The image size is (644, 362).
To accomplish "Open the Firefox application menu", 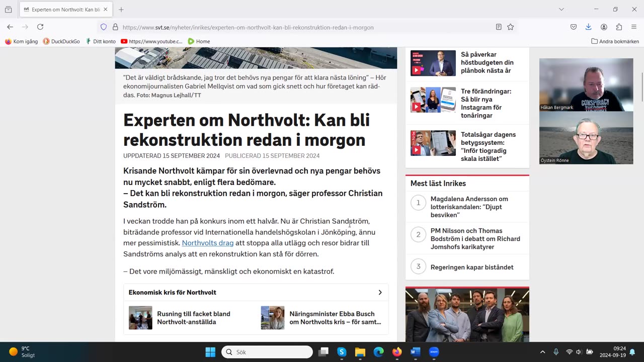I will tap(633, 27).
